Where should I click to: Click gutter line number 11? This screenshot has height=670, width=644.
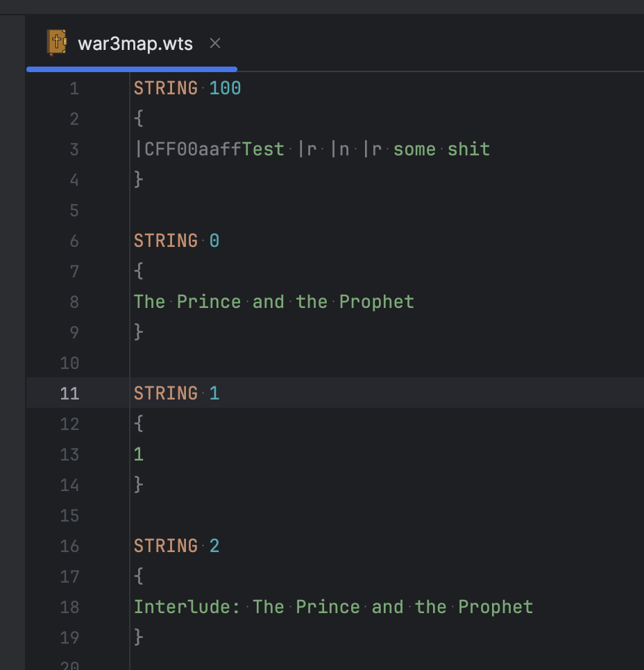[69, 394]
